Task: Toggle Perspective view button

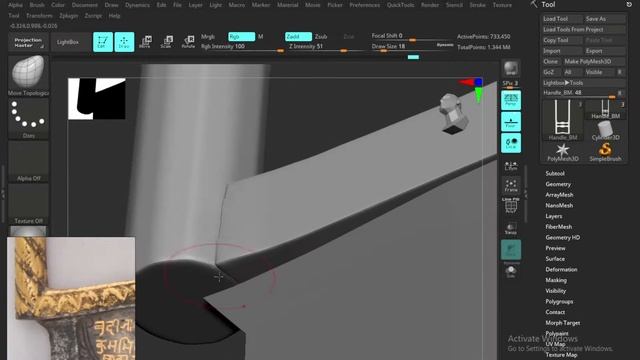Action: pyautogui.click(x=511, y=100)
